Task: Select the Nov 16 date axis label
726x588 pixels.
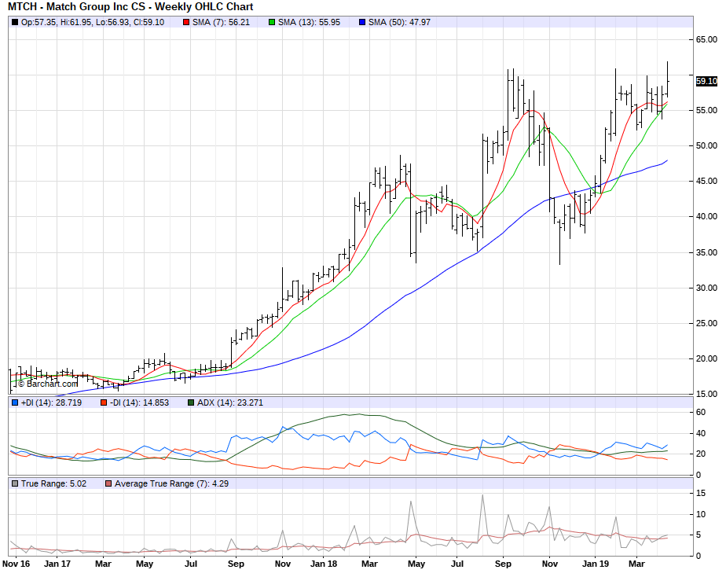Action: click(x=16, y=564)
